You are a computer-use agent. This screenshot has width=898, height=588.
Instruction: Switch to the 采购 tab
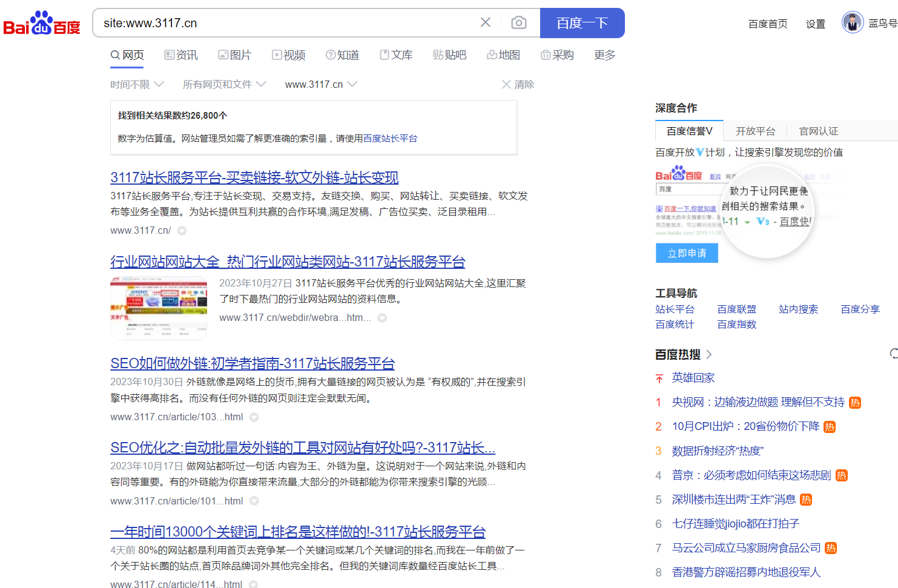point(557,55)
